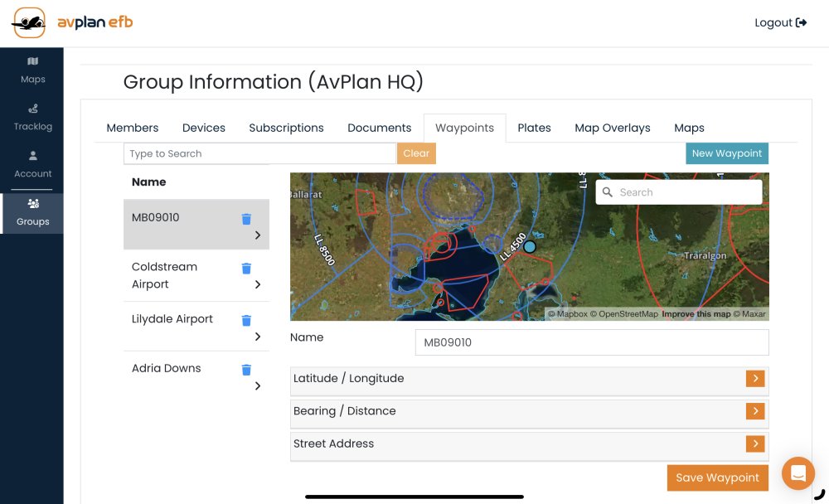Delete the Adria Downs waypoint
This screenshot has width=829, height=504.
pos(246,370)
